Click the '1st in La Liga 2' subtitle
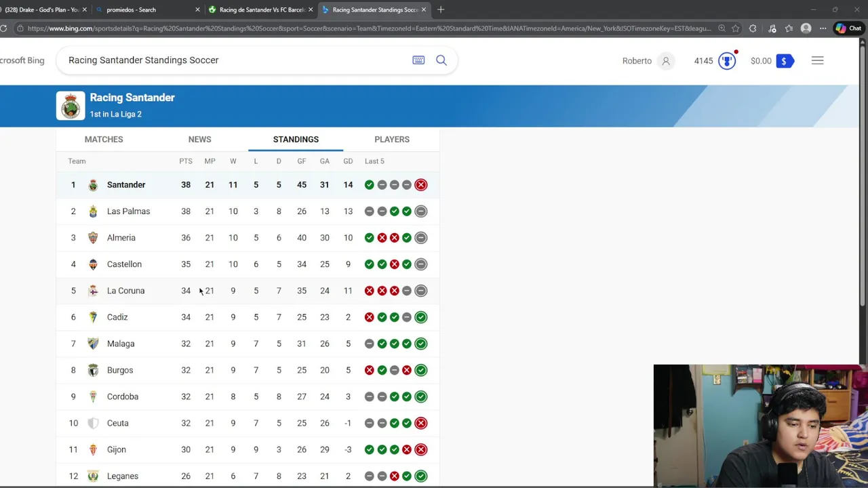The image size is (868, 488). tap(116, 114)
